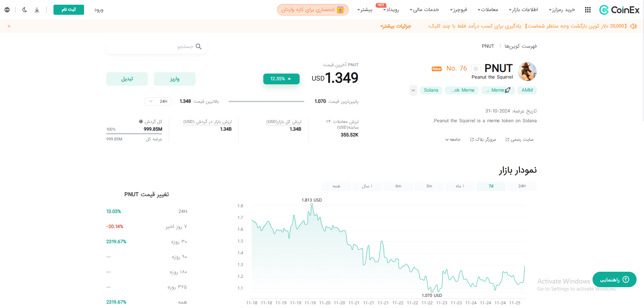
Task: Open the apps grid menu icon
Action: point(588,10)
